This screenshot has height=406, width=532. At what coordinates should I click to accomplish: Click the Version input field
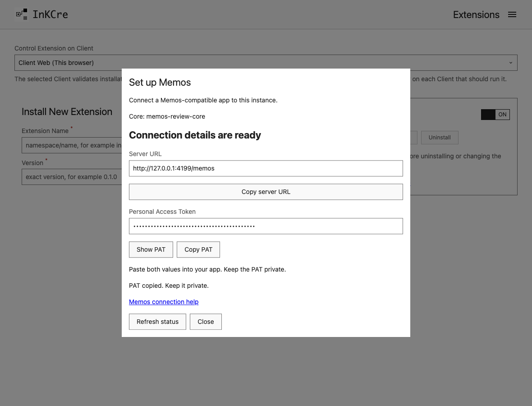point(72,177)
